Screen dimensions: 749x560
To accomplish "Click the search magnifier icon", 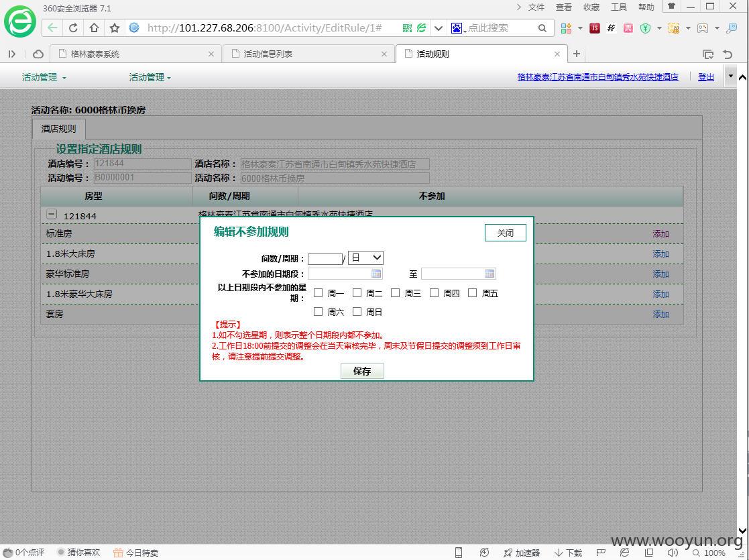I will coord(542,28).
